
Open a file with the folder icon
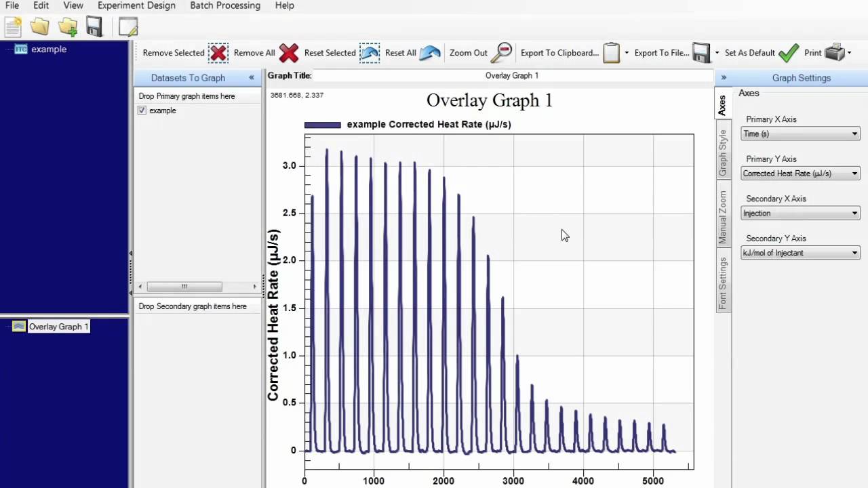(39, 26)
